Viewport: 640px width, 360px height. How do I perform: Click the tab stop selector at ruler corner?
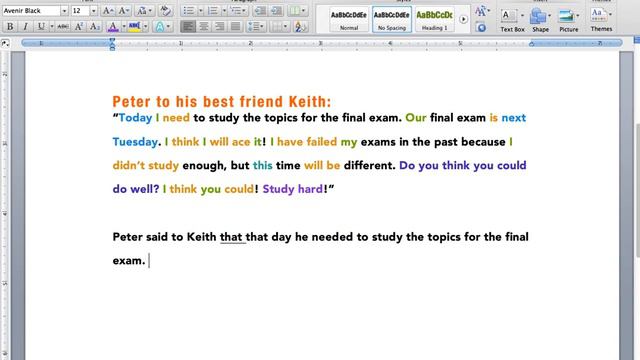click(x=5, y=43)
